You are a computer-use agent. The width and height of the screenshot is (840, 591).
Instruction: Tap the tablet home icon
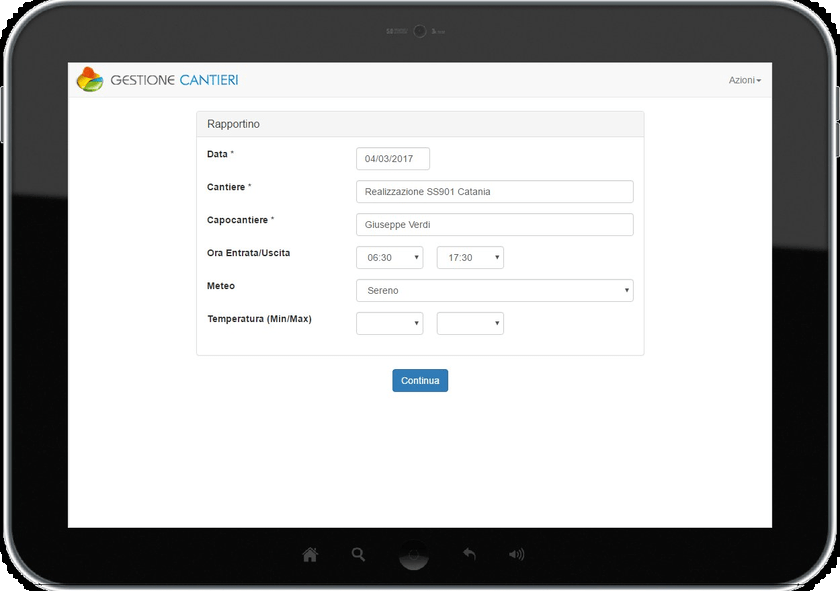[x=310, y=554]
